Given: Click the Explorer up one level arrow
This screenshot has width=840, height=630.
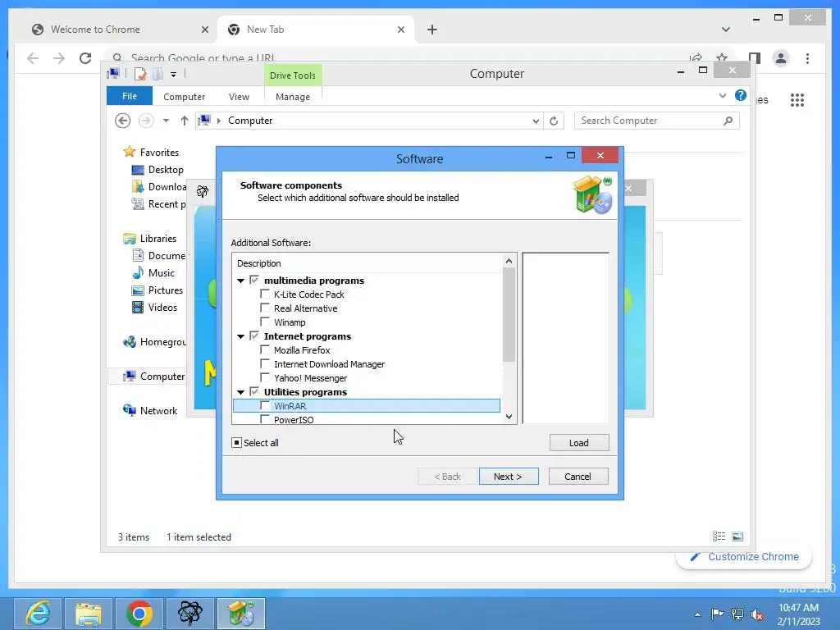Looking at the screenshot, I should click(185, 121).
